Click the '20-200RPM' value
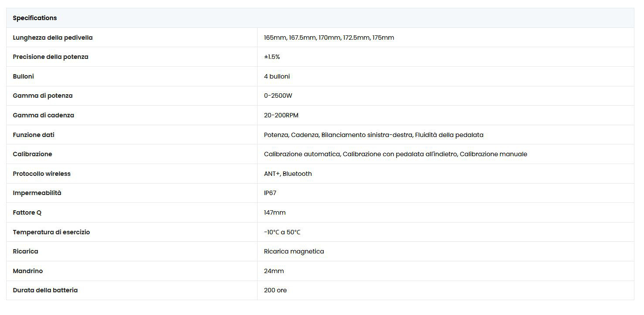The height and width of the screenshot is (315, 644). click(281, 115)
